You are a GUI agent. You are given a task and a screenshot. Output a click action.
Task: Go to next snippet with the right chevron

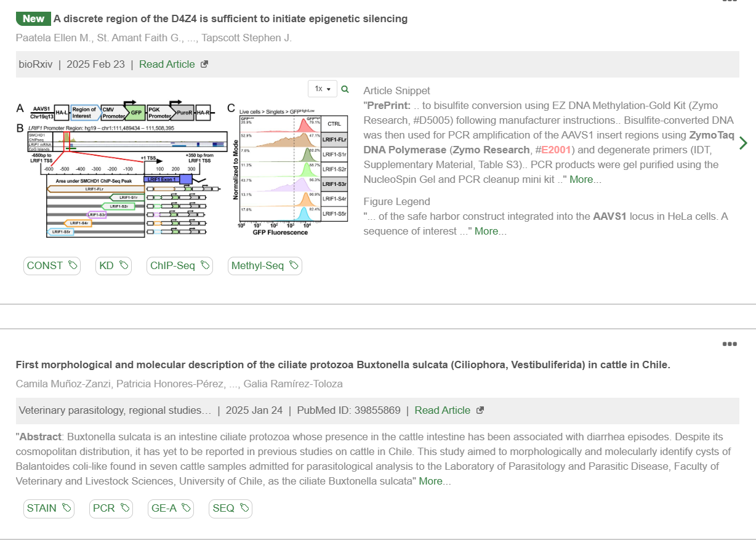pos(743,143)
